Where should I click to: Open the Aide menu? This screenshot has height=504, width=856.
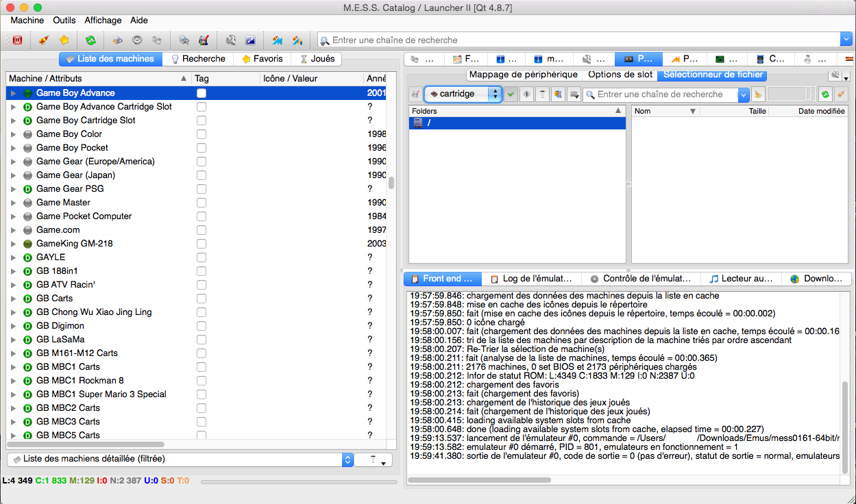pos(139,21)
